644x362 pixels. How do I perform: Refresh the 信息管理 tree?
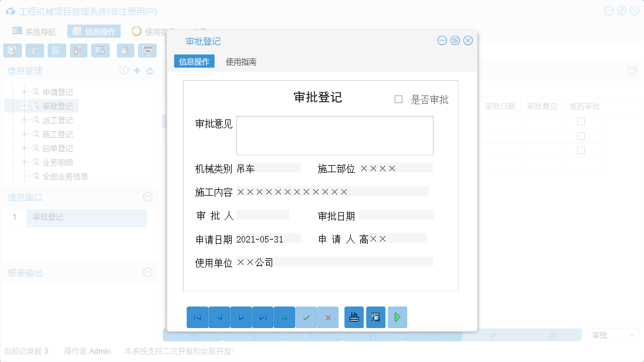(149, 70)
